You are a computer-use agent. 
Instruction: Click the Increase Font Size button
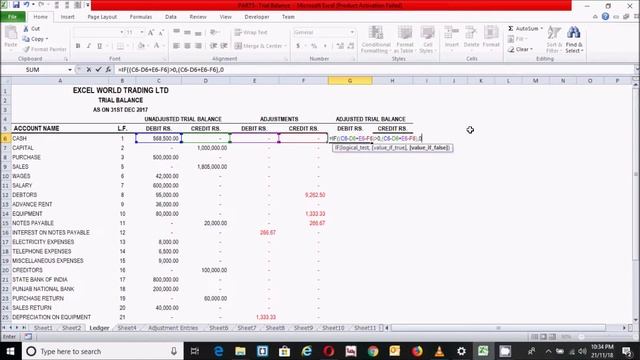[x=151, y=32]
